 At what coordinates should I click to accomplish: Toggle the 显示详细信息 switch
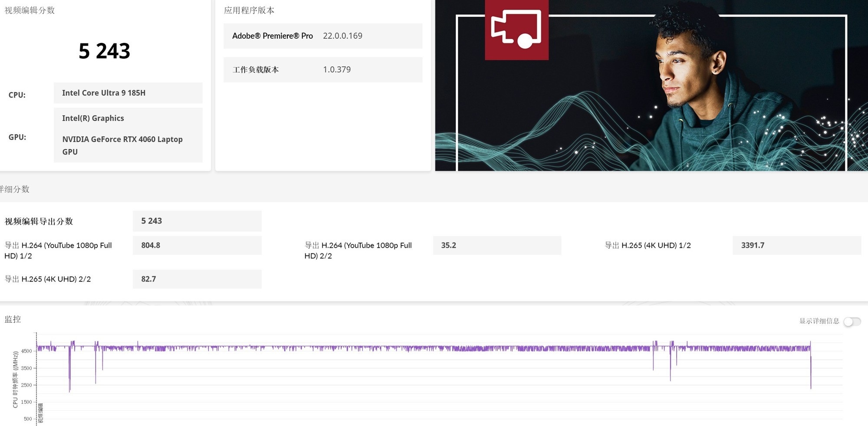852,321
